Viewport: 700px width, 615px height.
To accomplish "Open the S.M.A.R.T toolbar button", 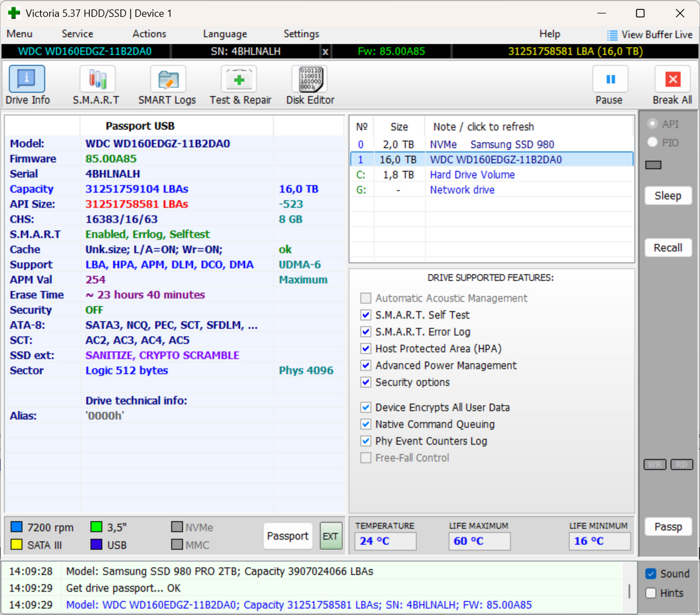I will point(96,85).
